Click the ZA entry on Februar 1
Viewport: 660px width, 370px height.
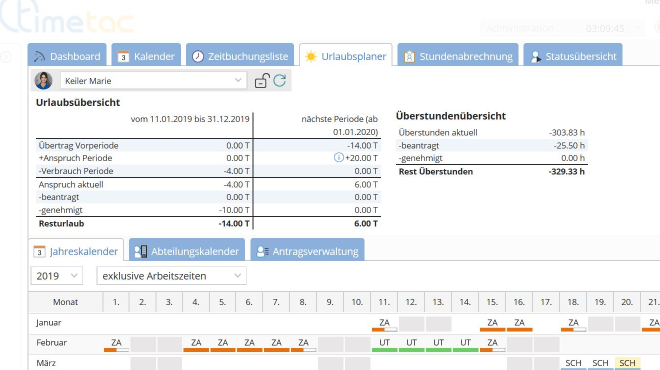(x=116, y=344)
